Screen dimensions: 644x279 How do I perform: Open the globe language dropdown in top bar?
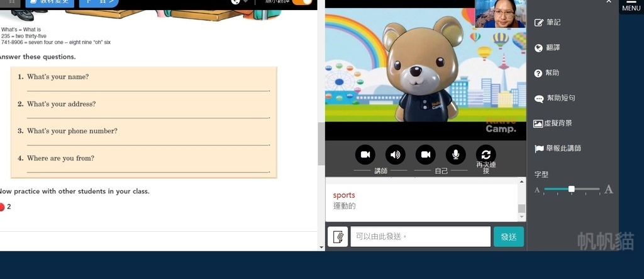[x=240, y=2]
